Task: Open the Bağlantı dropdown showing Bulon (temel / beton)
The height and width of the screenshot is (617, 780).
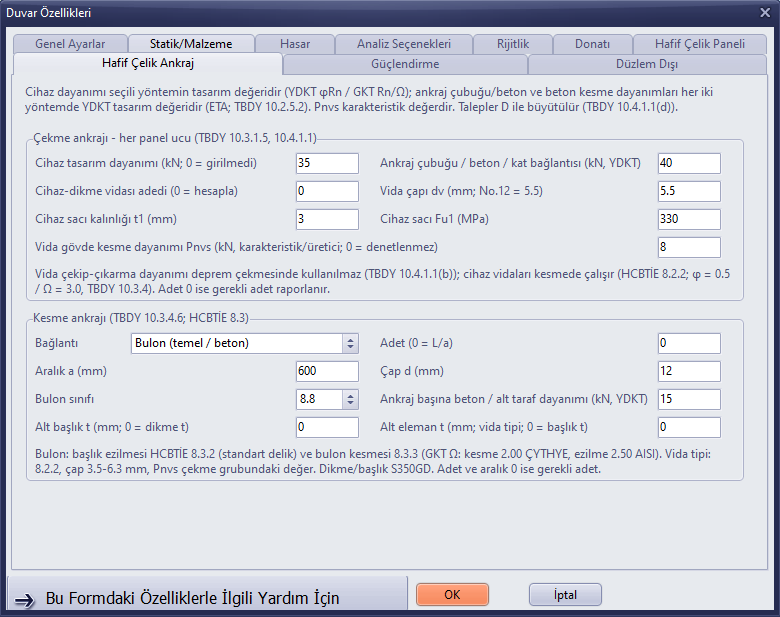Action: pyautogui.click(x=244, y=343)
